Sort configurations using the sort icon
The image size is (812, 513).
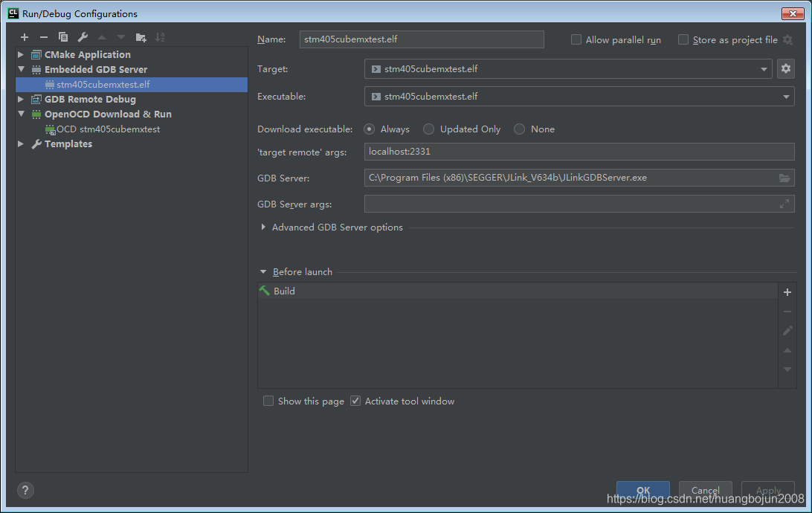pyautogui.click(x=160, y=36)
